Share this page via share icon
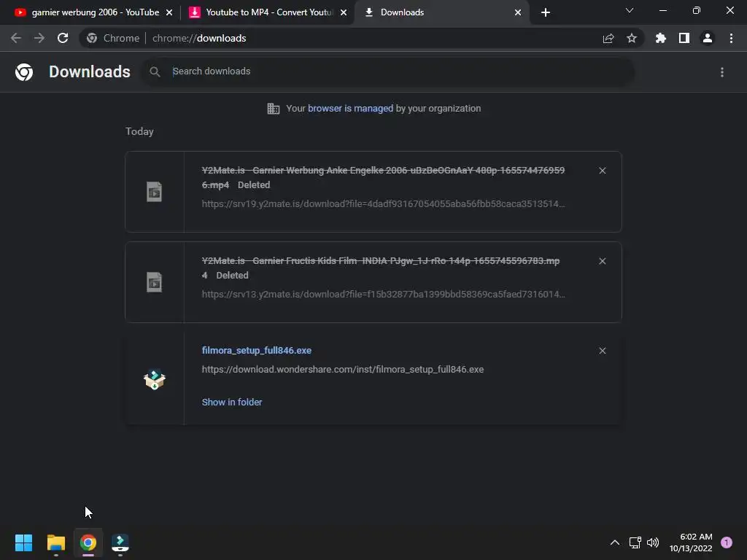Image resolution: width=747 pixels, height=560 pixels. click(608, 38)
